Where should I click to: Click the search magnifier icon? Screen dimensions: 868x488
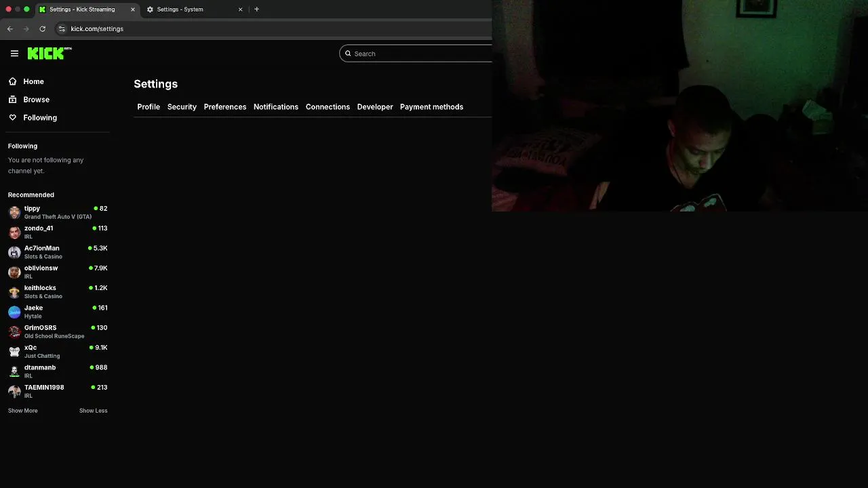[x=348, y=54]
